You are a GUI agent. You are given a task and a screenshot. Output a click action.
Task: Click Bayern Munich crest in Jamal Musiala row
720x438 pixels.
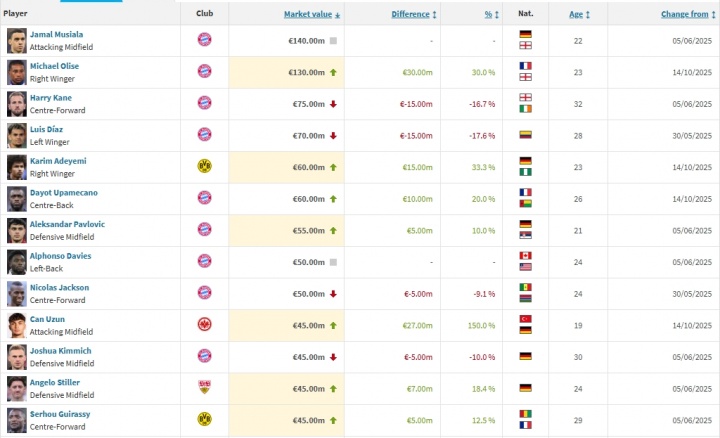pos(204,40)
